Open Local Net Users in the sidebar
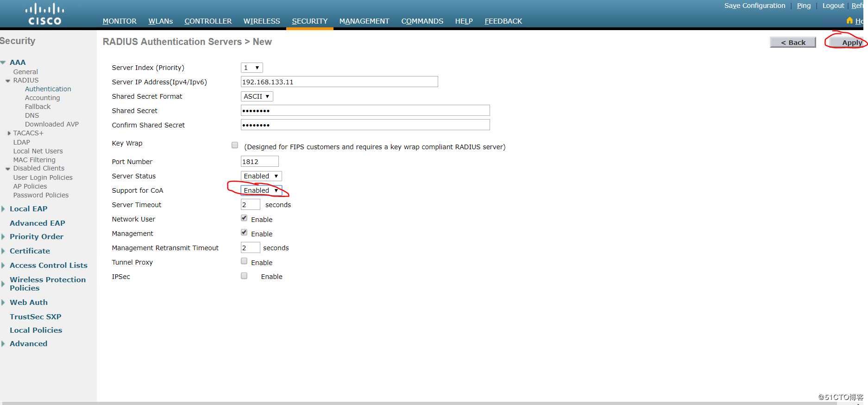The height and width of the screenshot is (405, 868). (38, 151)
